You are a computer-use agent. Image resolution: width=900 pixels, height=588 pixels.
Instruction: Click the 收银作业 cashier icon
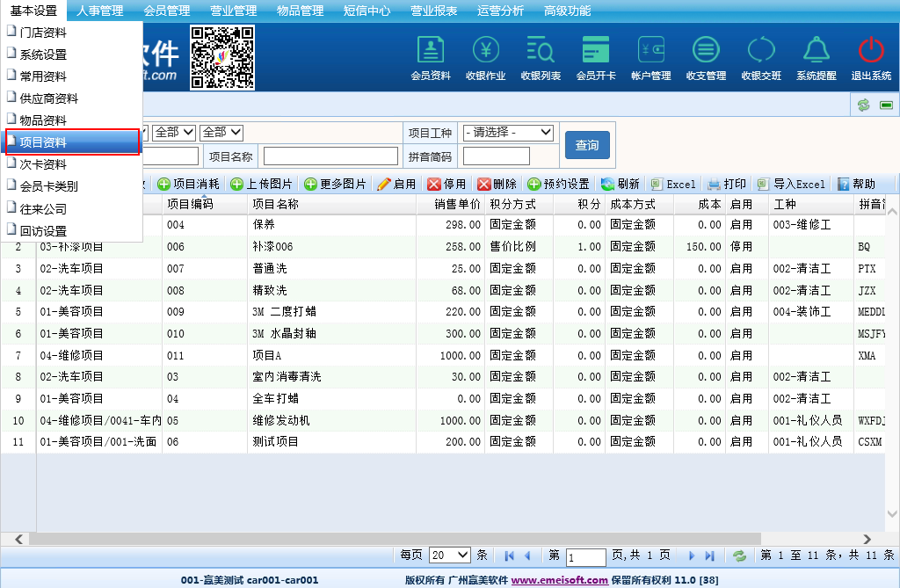[x=485, y=50]
